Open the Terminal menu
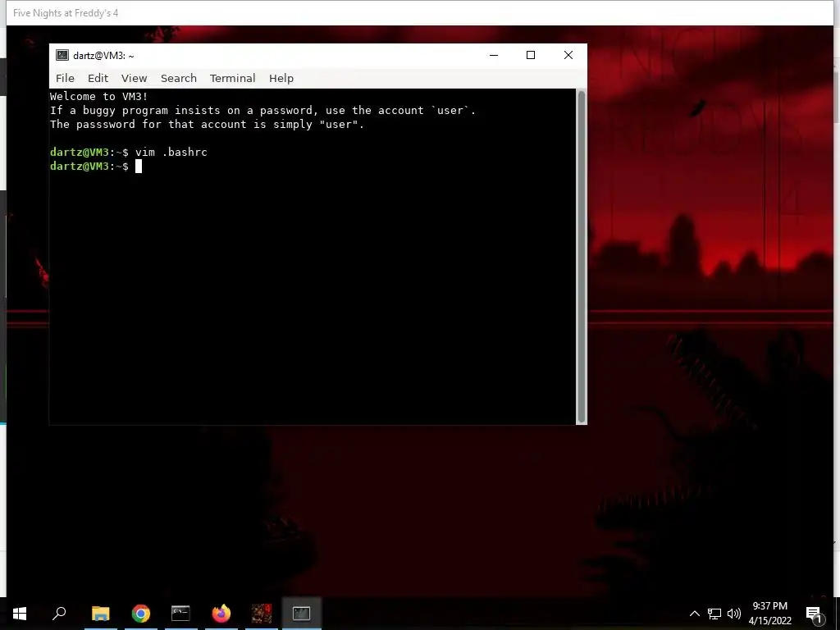840x630 pixels. pos(232,78)
